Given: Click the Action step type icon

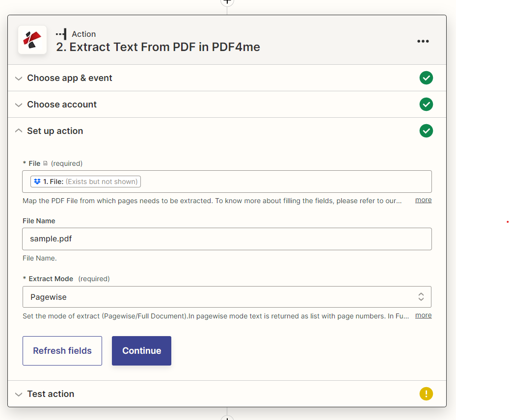Looking at the screenshot, I should (61, 34).
